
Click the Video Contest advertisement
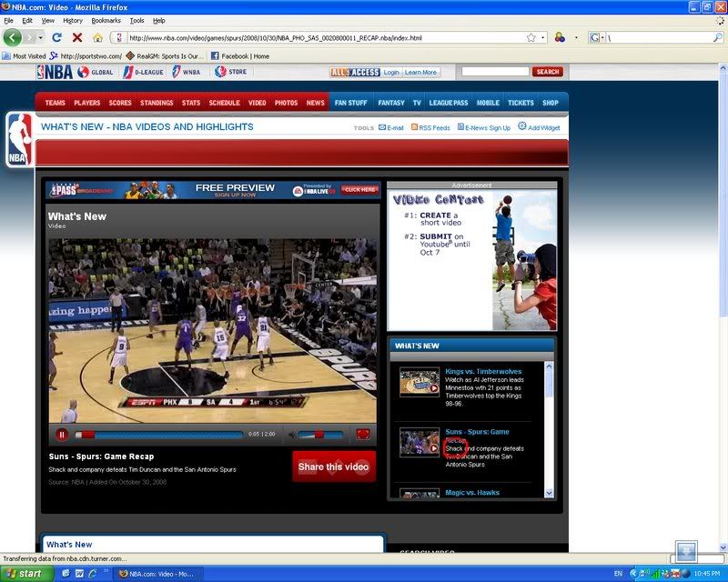coord(471,260)
